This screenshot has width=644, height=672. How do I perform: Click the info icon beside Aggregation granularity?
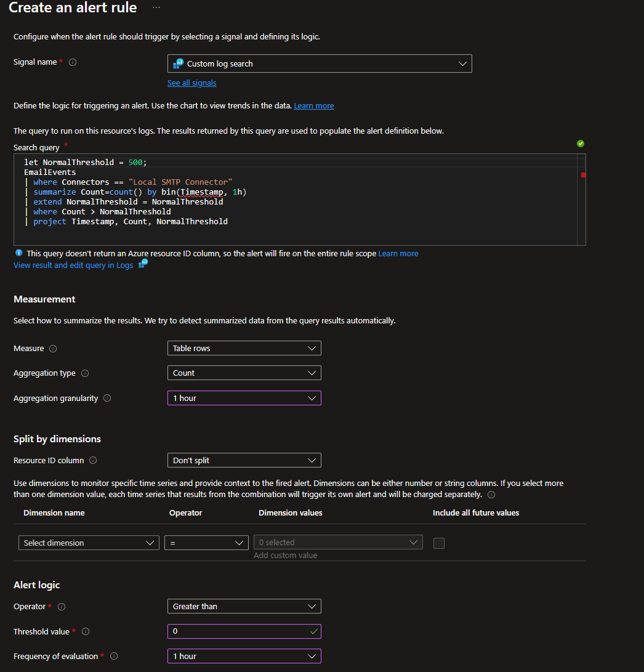pyautogui.click(x=107, y=398)
